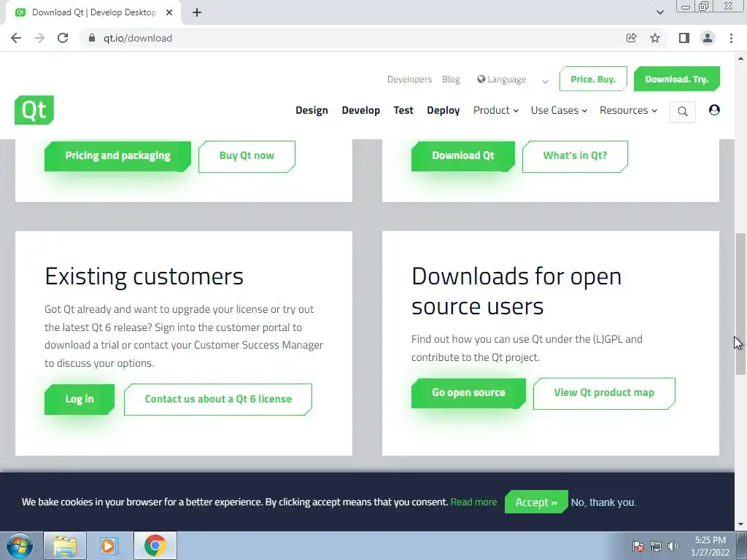Click the Qt logo in the header

click(x=34, y=110)
